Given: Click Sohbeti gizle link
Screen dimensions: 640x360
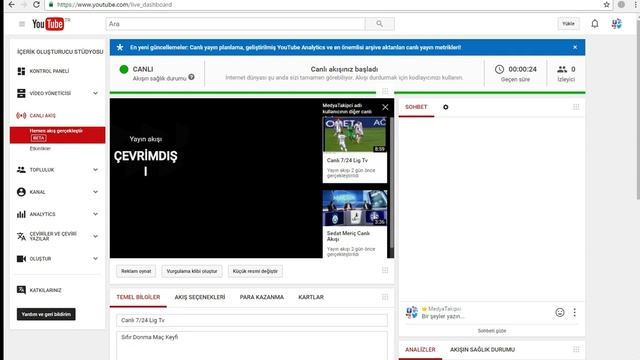Looking at the screenshot, I should pyautogui.click(x=492, y=331).
